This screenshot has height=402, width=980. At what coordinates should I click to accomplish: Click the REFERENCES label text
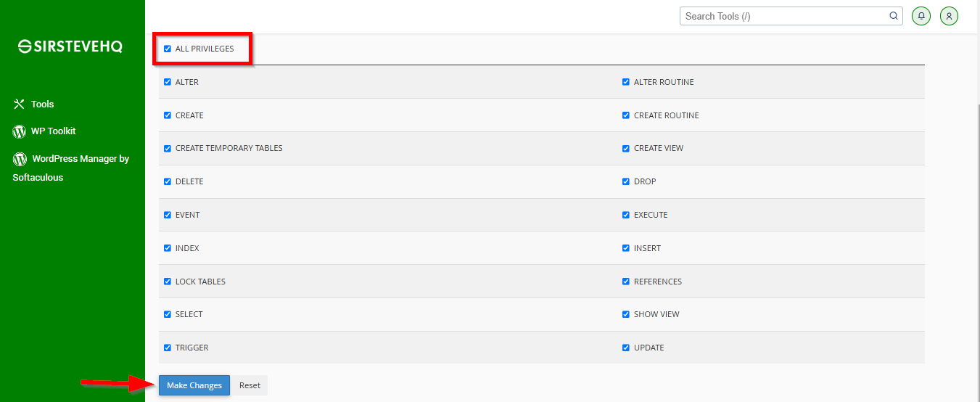(658, 282)
